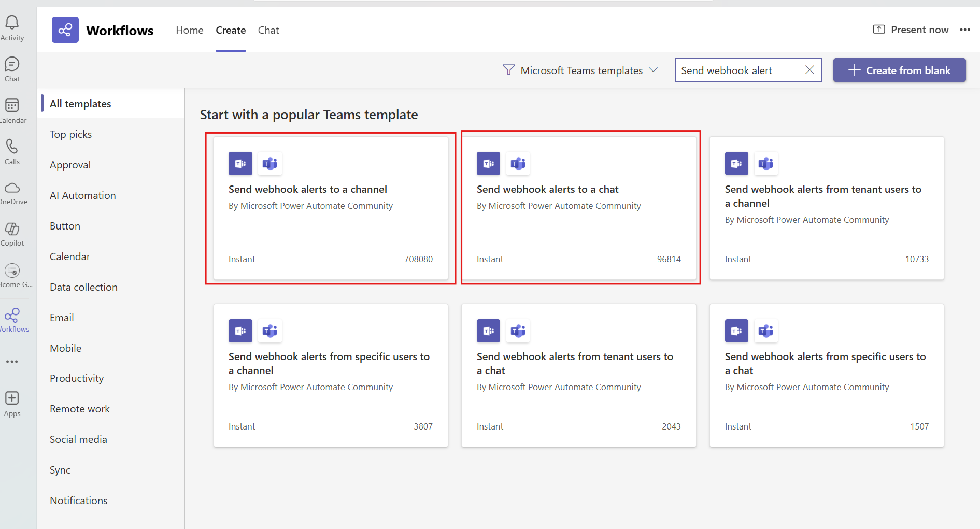Screen dimensions: 980x529
Task: Click trigger icon on 'tenant users to a channel' card
Action: (736, 164)
